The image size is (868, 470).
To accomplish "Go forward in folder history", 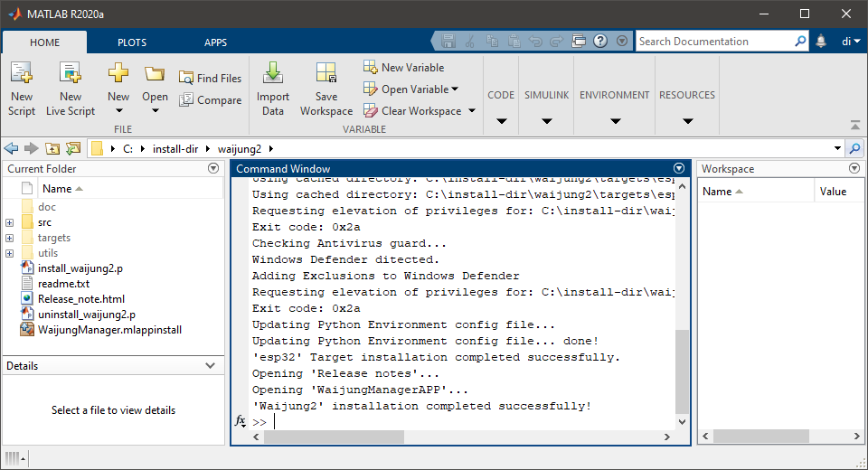I will point(32,148).
